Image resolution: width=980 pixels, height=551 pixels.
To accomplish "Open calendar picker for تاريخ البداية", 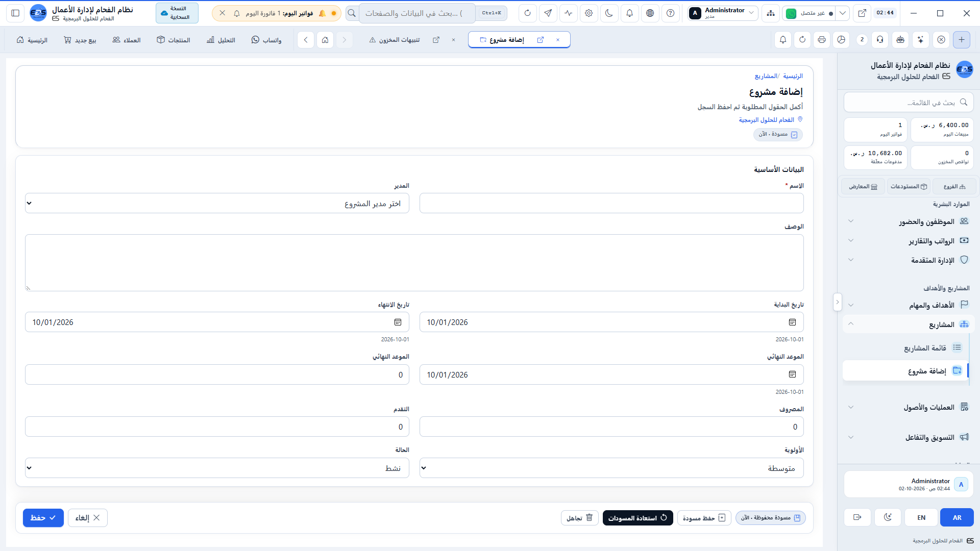I will click(792, 322).
